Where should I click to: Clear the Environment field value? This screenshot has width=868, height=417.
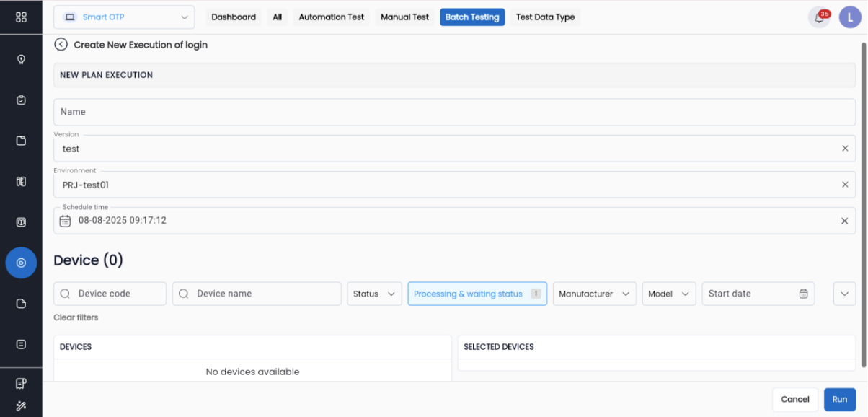pyautogui.click(x=845, y=185)
